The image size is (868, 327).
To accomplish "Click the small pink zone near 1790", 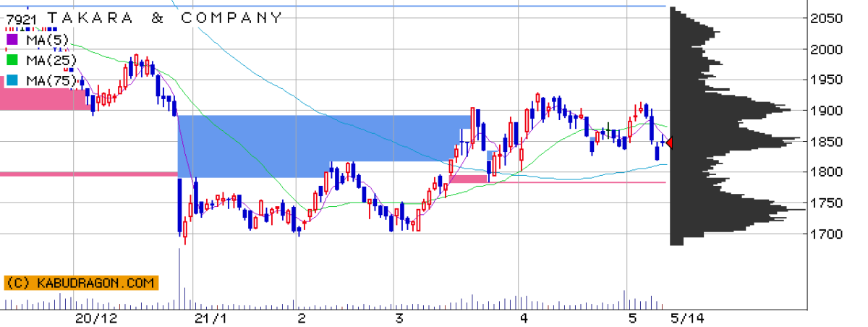I will click(x=468, y=178).
